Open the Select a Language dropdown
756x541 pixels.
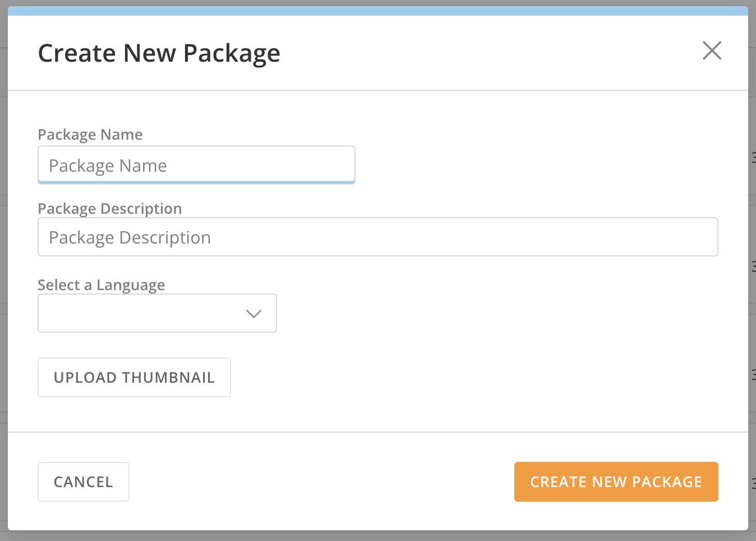(157, 313)
